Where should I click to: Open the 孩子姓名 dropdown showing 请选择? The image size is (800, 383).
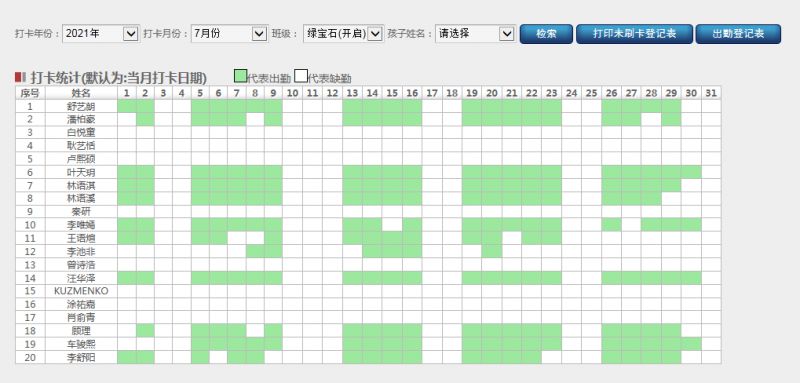[475, 34]
